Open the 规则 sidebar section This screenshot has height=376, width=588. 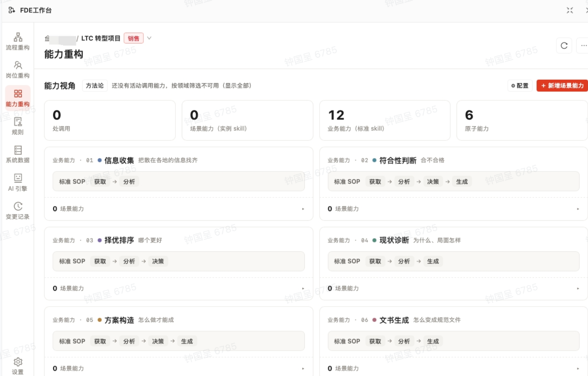18,126
